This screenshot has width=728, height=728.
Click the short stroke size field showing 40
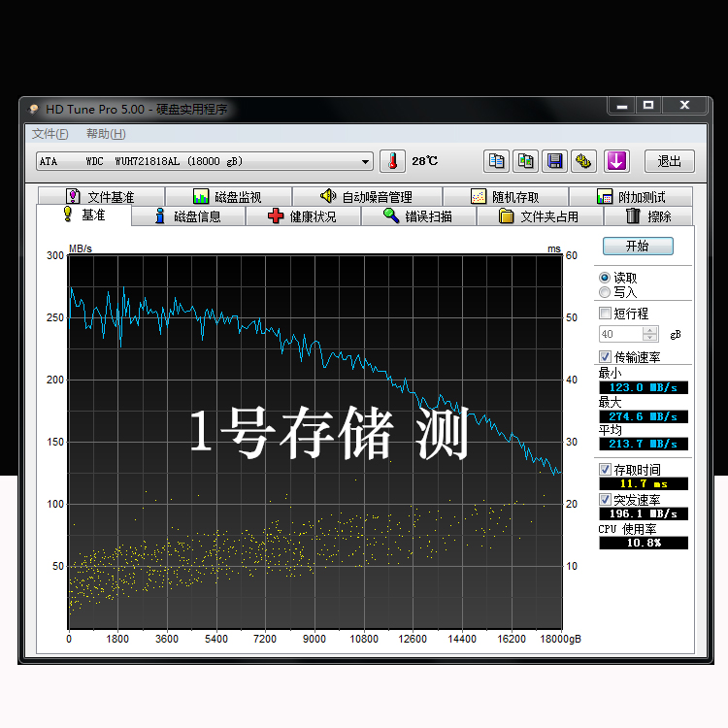(621, 334)
